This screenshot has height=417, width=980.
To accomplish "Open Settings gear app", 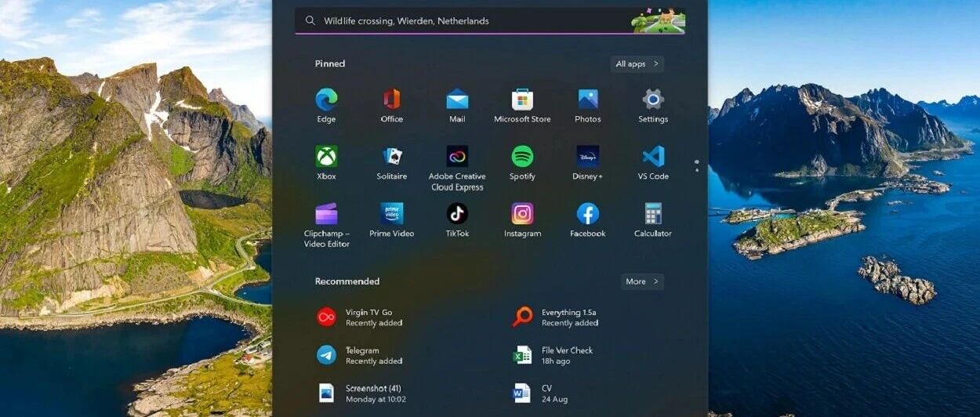I will coord(653,100).
